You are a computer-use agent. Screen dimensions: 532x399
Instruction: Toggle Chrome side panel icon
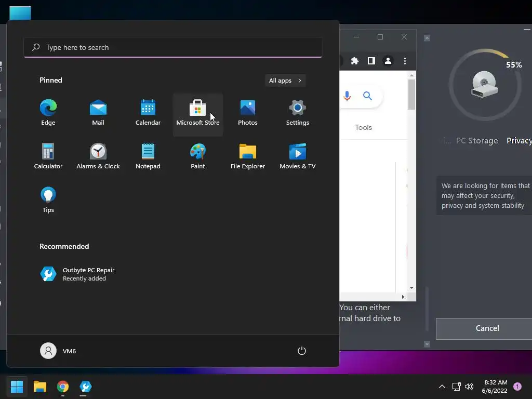(x=371, y=61)
